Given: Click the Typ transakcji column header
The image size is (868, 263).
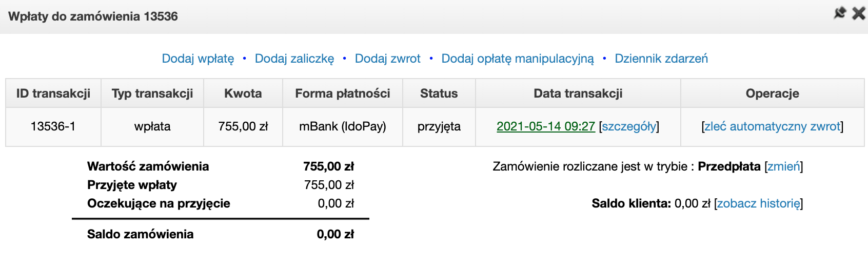Looking at the screenshot, I should (x=152, y=93).
